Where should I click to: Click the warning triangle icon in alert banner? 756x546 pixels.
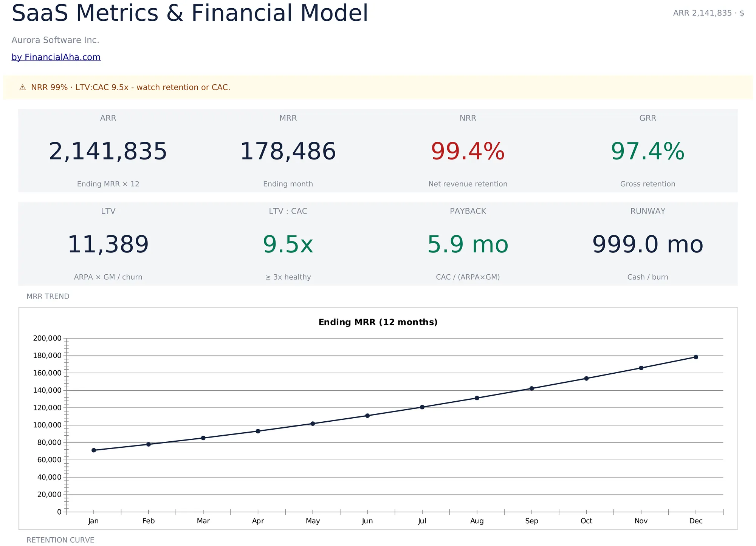click(23, 88)
